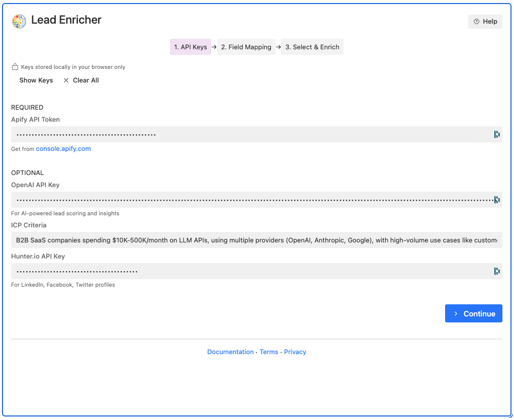Open the Documentation link
This screenshot has height=420, width=514.
point(230,352)
